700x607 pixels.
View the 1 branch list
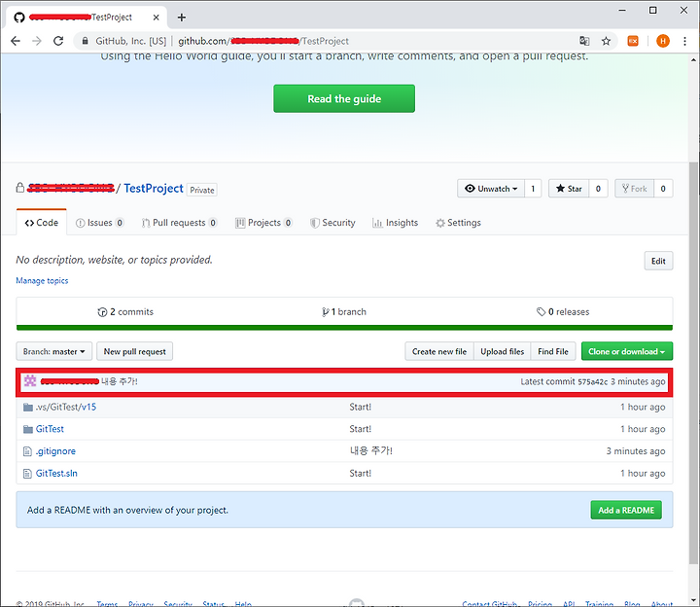[x=344, y=311]
